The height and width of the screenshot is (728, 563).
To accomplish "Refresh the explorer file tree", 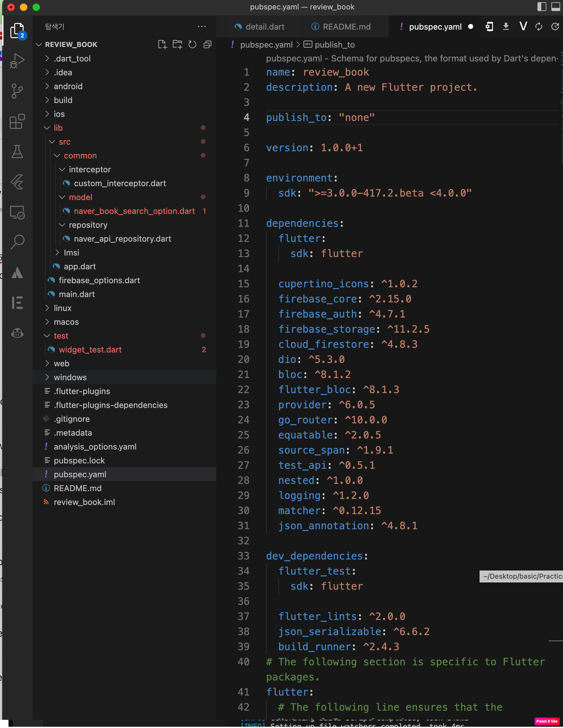I will tap(192, 44).
